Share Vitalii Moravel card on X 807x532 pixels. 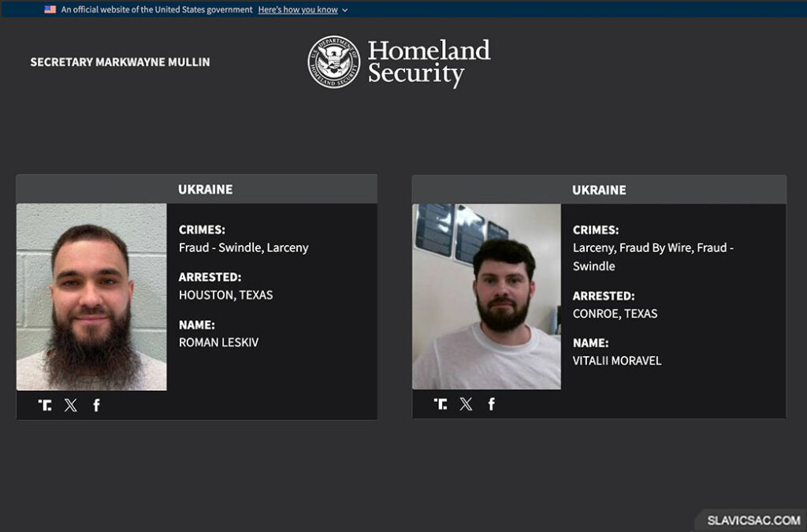coord(467,404)
